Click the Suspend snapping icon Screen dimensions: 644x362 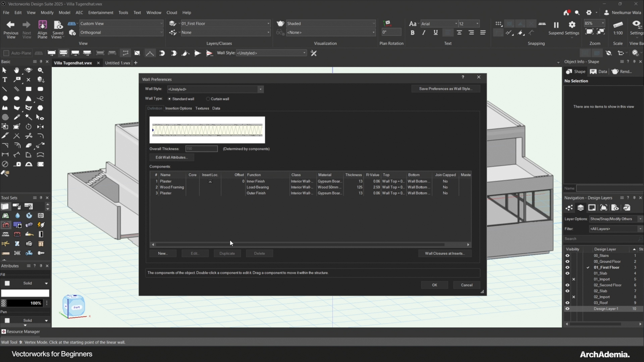[x=556, y=25]
